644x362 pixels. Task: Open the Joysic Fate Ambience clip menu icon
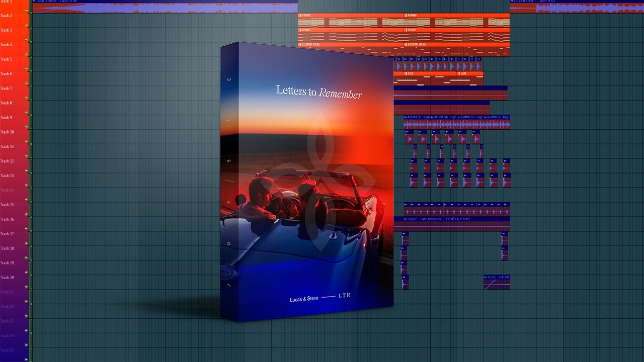point(406,219)
